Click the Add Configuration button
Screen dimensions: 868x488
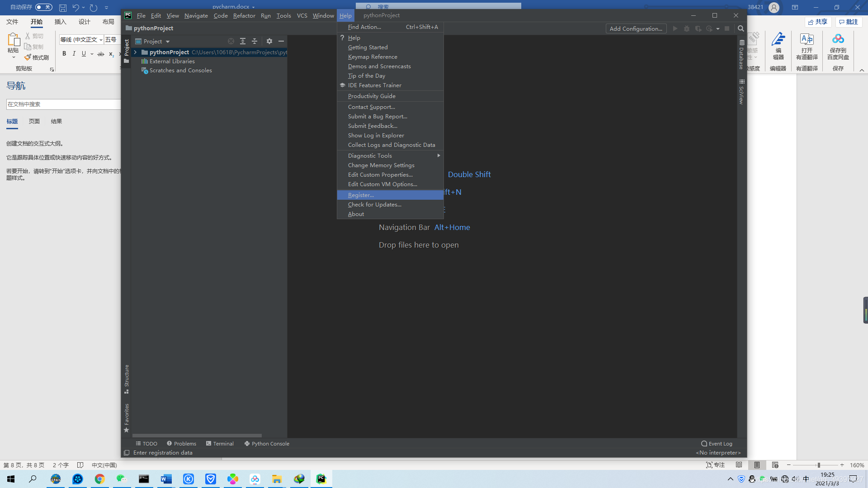click(636, 28)
